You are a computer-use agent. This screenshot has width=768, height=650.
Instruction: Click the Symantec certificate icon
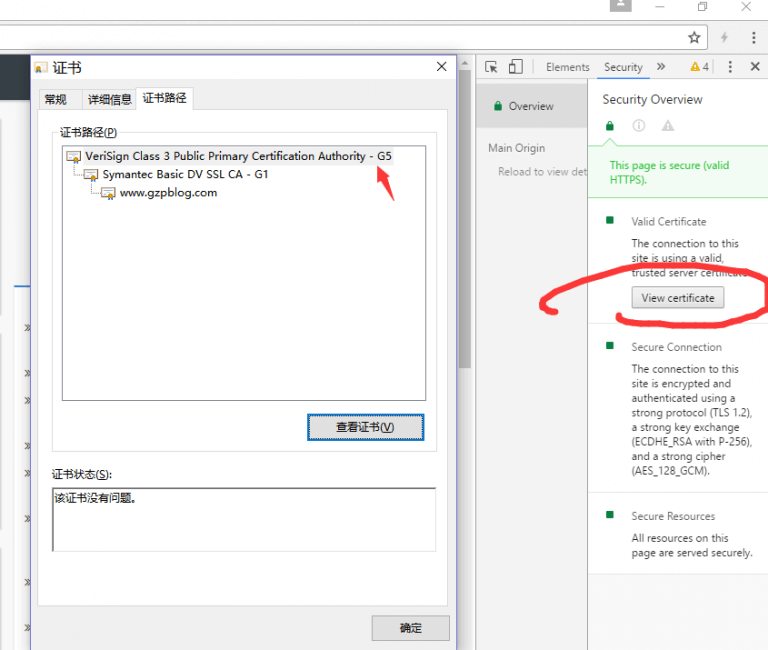tap(91, 175)
